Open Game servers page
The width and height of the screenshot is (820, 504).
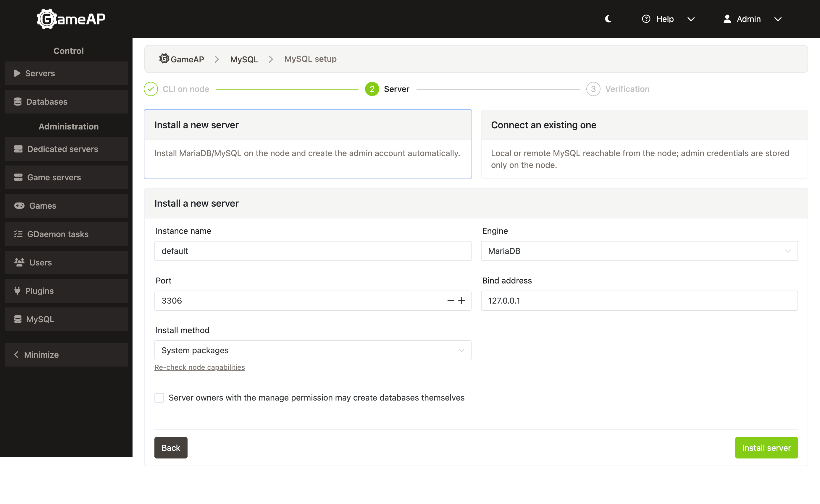[x=66, y=177]
